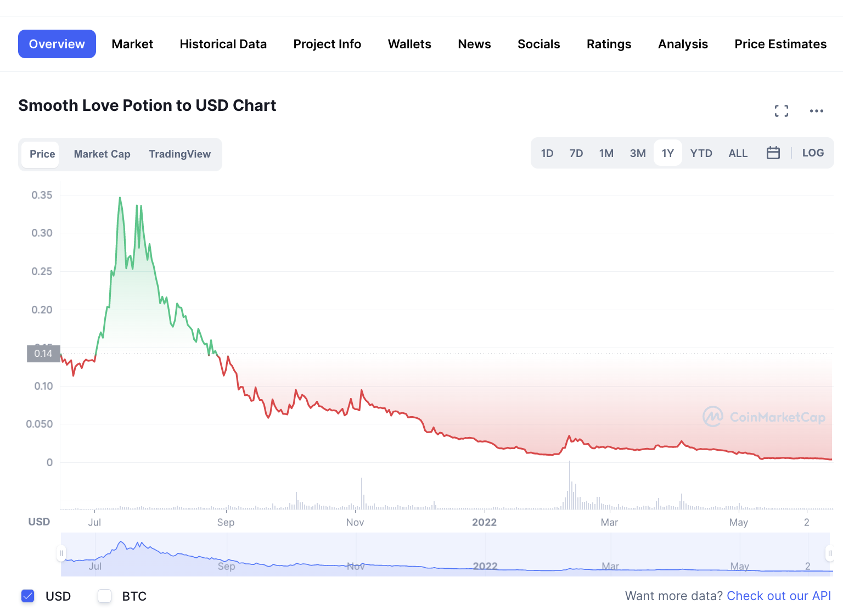Show the Market Cap chart

(x=102, y=154)
